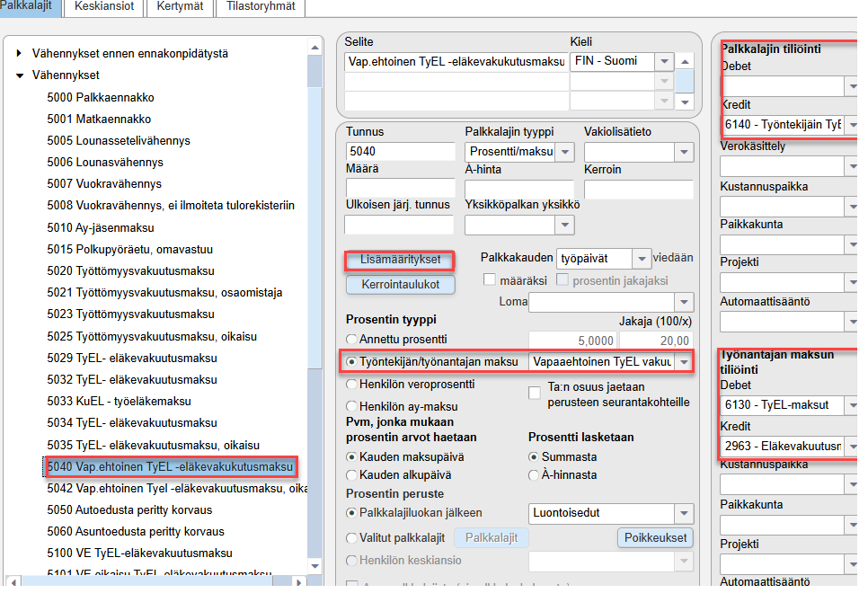This screenshot has height=611, width=868.
Task: Open the Verokäsittely dropdown
Action: [852, 166]
